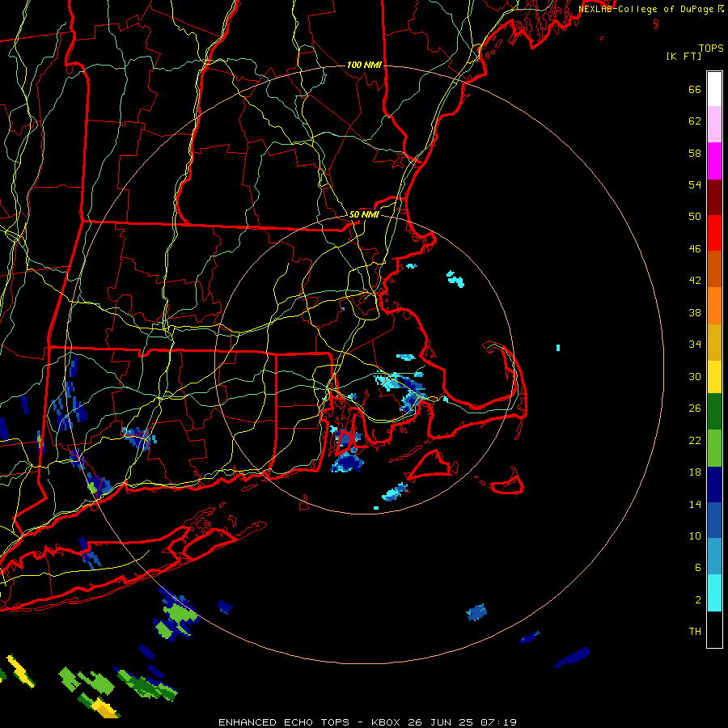Click the 26 JUN 25 date text
Screen dimensions: 728x728
[x=440, y=722]
